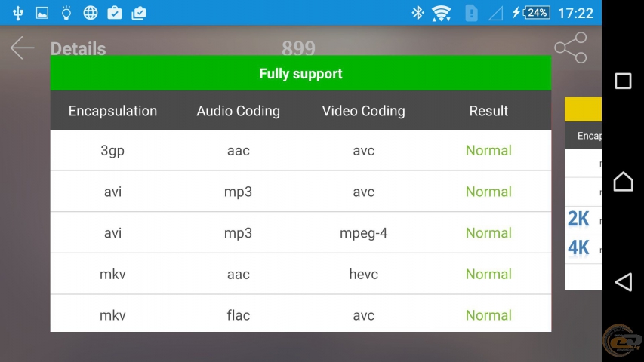Select the mkv hevc row's Normal result
This screenshot has height=362, width=644.
coord(488,274)
